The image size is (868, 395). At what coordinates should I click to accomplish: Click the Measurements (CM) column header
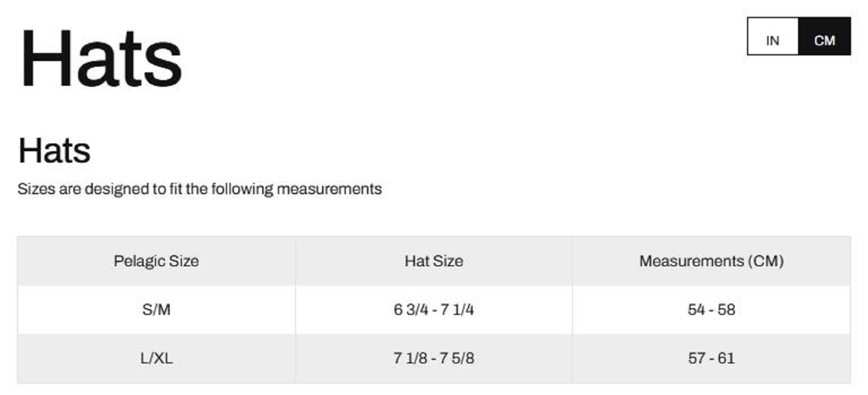711,261
